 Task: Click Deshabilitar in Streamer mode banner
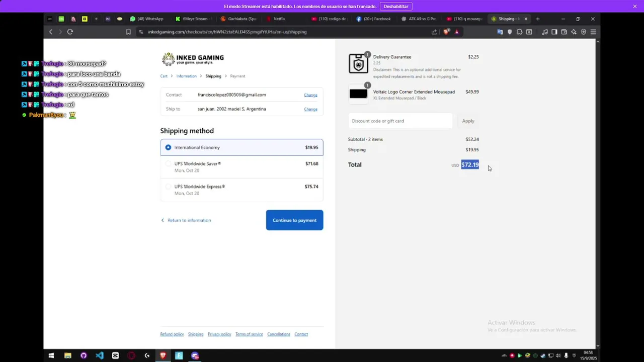396,6
